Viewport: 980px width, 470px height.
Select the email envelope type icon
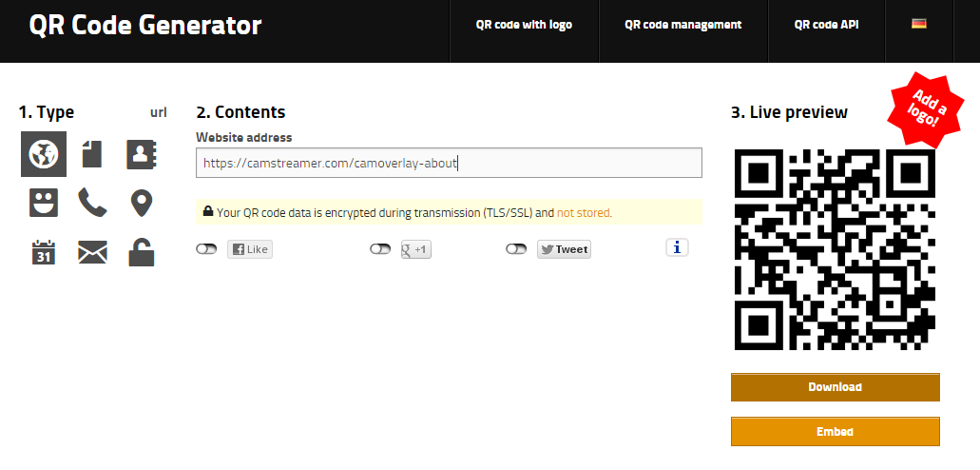click(92, 252)
